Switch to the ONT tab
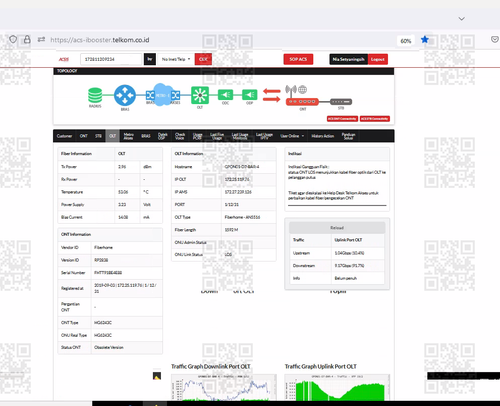 tap(83, 136)
